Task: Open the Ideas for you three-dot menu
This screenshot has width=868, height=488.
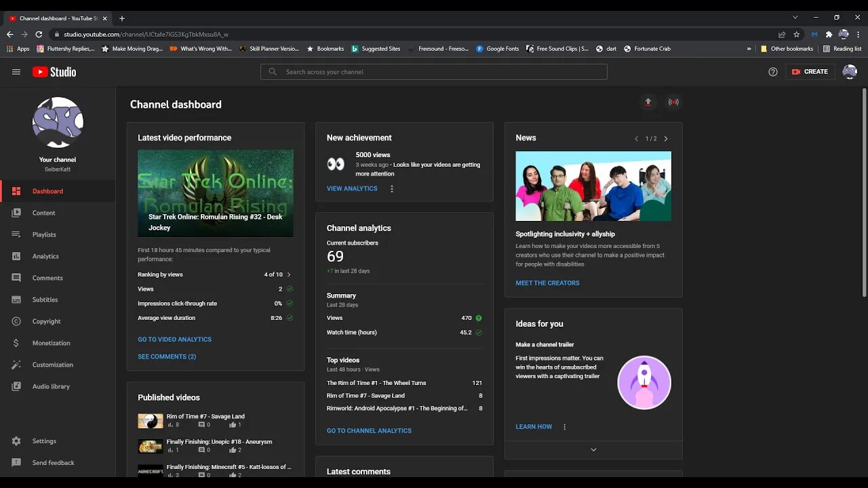Action: (564, 427)
